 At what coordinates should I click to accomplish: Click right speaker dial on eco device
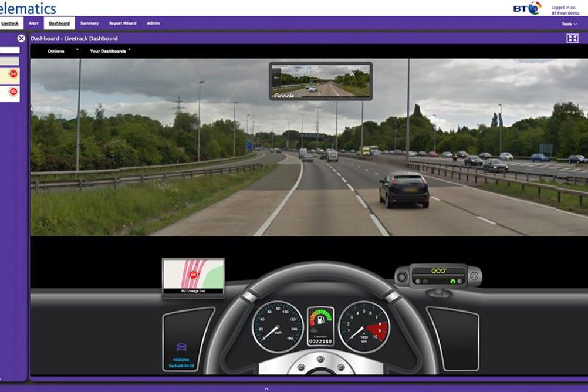click(474, 276)
